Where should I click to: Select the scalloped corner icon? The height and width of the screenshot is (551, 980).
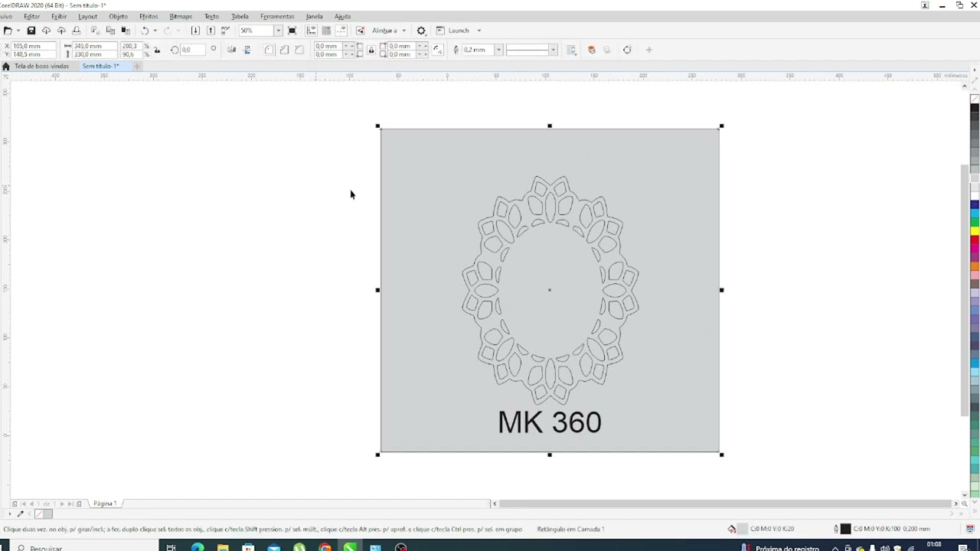point(284,50)
